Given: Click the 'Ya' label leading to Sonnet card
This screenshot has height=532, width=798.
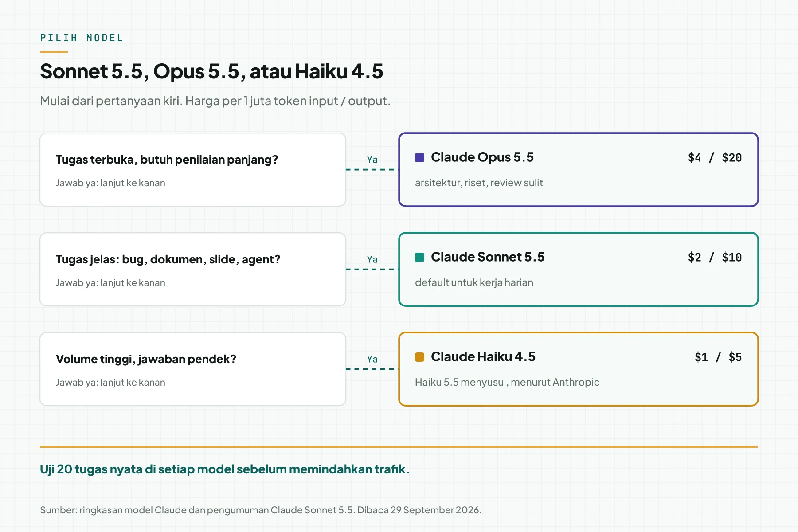Looking at the screenshot, I should (372, 259).
